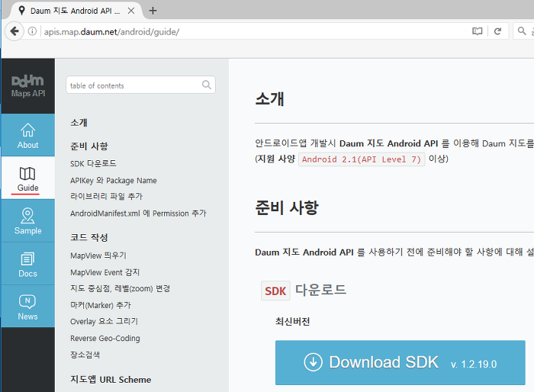Open MapView Event 감지 link
This screenshot has width=534, height=392.
105,272
